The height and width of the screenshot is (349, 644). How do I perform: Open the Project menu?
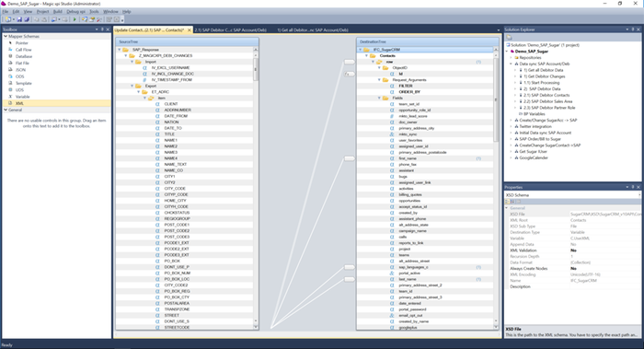click(x=42, y=11)
